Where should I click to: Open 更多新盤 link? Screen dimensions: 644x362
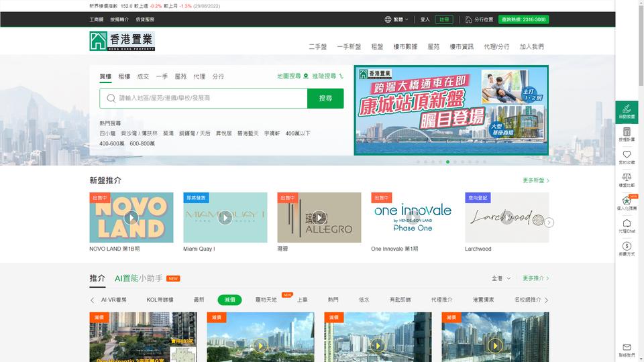click(535, 180)
